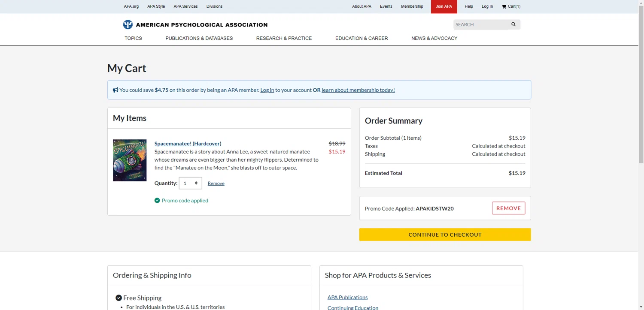Open APA Style link
644x310 pixels.
click(156, 6)
